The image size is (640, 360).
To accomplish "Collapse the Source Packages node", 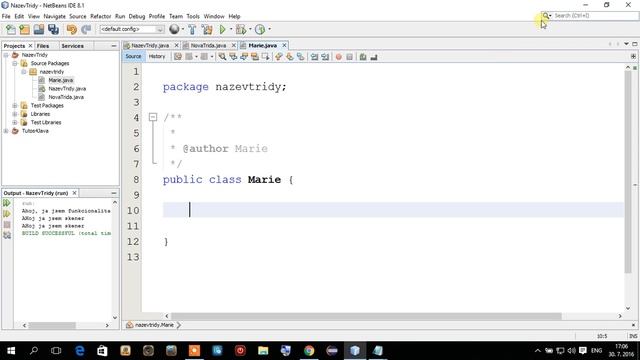I will (x=15, y=63).
